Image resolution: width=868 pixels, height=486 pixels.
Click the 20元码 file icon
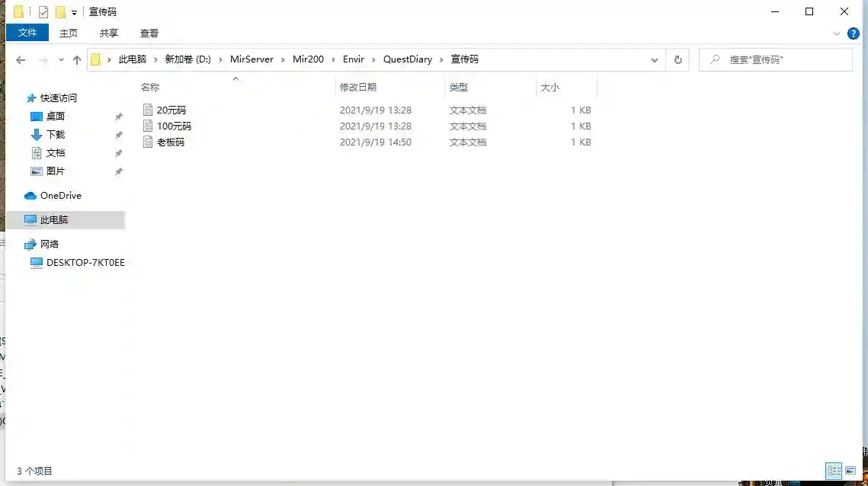tap(148, 110)
